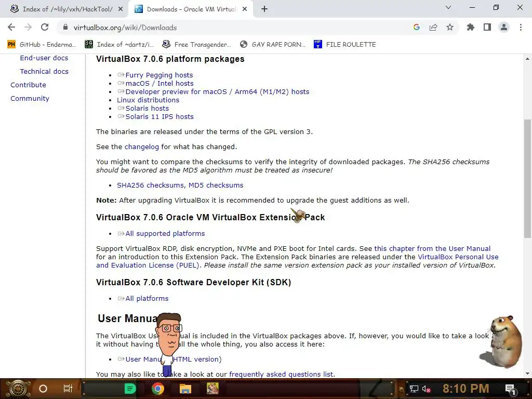Download Extension Pack for All supported platforms
532x399 pixels.
pyautogui.click(x=165, y=234)
